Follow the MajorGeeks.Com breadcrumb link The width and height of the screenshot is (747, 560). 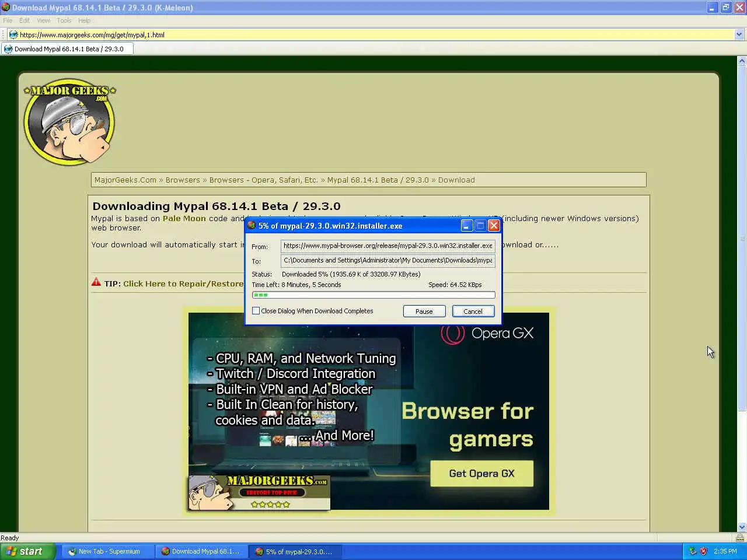click(x=125, y=180)
